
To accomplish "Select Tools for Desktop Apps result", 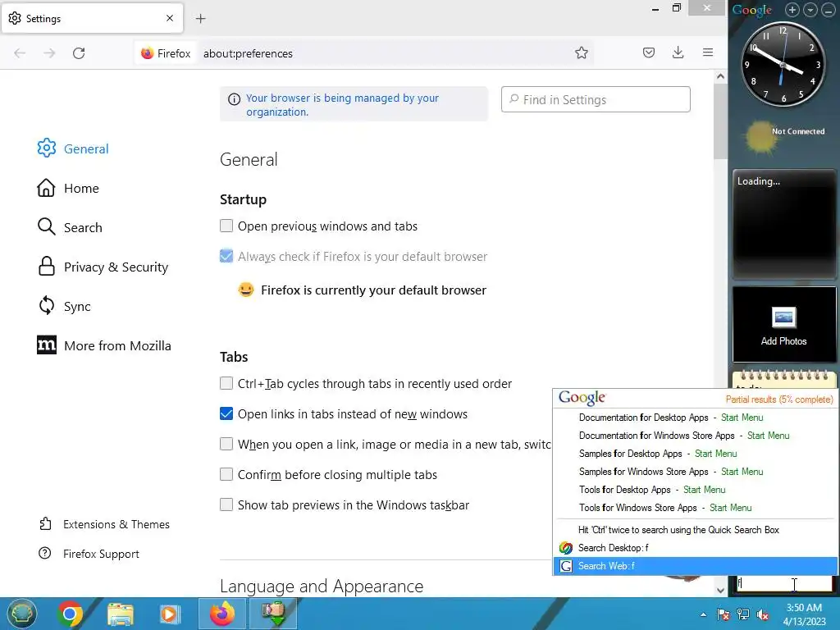I will click(x=652, y=490).
